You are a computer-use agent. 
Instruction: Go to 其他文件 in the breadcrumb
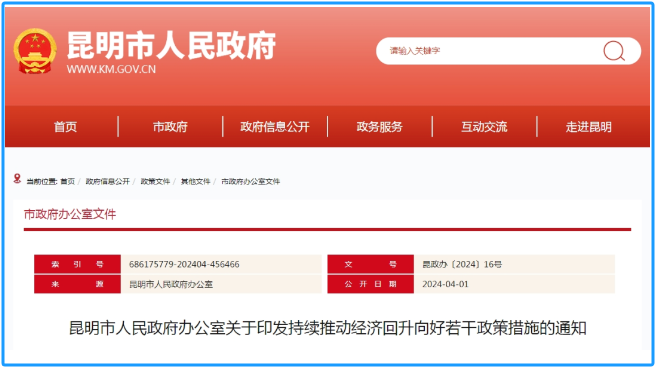[195, 181]
